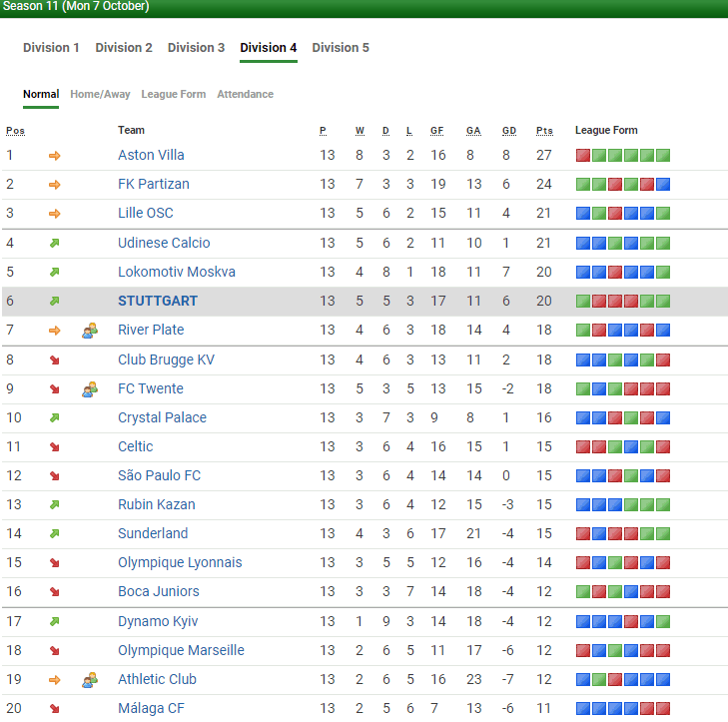Click manager icon beside Athletic Club
728x722 pixels.
click(90, 679)
